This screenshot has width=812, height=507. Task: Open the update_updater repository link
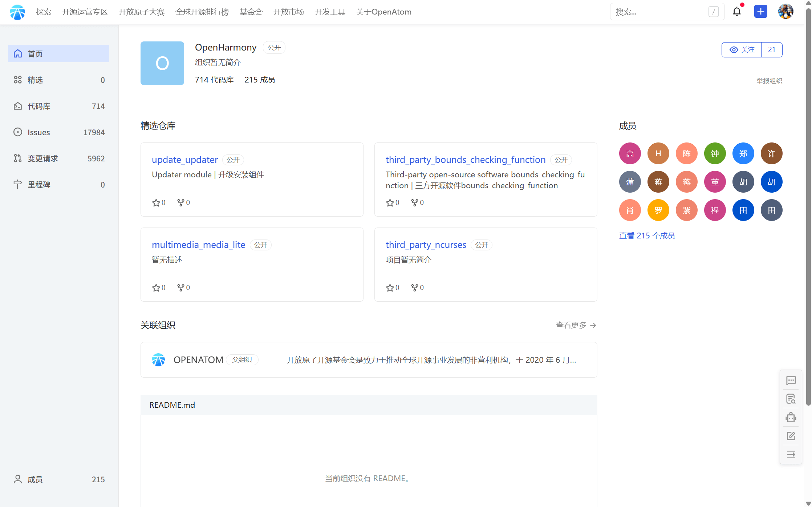[x=185, y=160]
